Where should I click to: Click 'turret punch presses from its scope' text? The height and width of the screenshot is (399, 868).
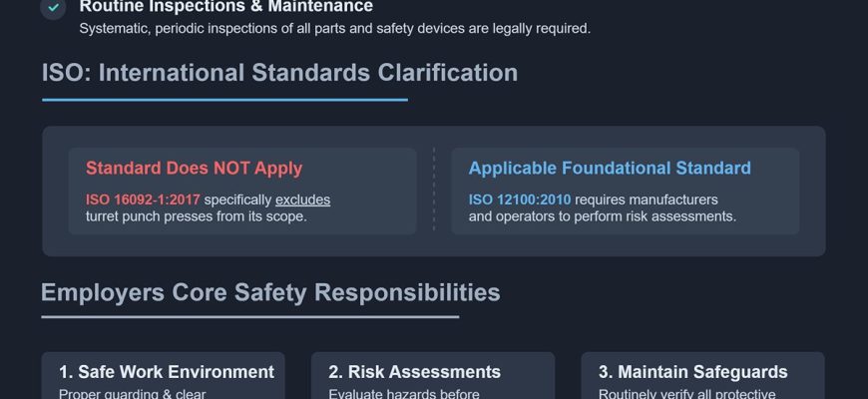click(196, 216)
